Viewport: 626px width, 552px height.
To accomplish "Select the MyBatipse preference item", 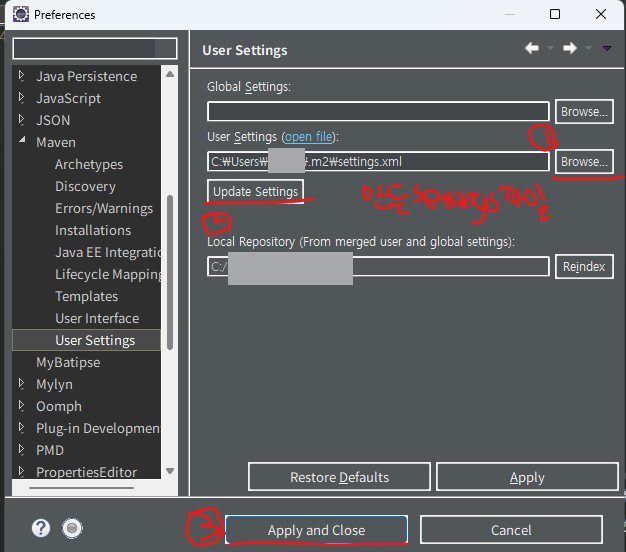I will click(x=68, y=362).
